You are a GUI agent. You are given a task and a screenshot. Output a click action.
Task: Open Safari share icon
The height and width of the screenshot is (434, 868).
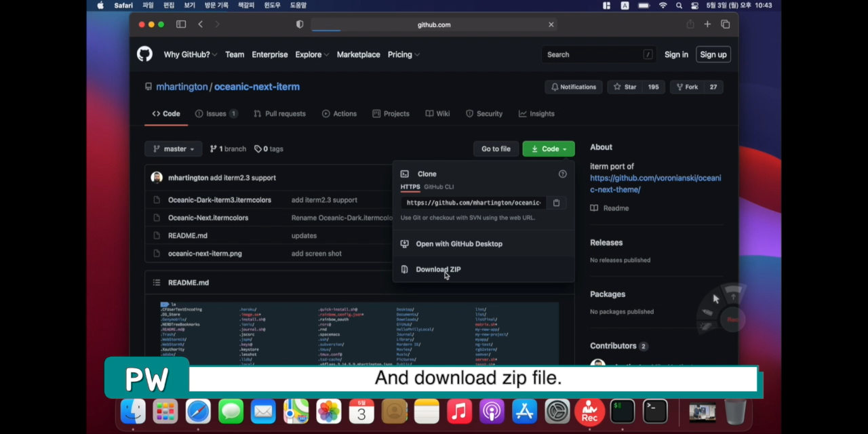click(690, 24)
